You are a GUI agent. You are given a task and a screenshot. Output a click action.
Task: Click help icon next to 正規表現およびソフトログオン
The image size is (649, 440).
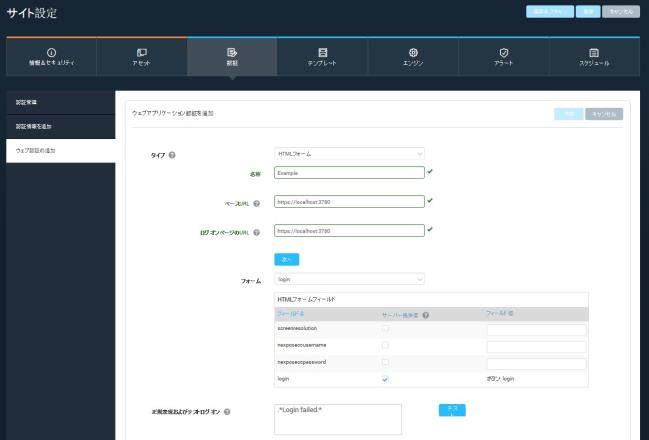tap(227, 412)
